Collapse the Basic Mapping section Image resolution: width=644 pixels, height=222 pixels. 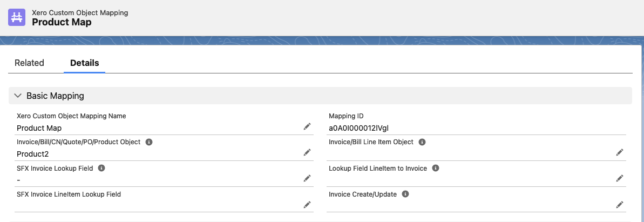coord(18,96)
